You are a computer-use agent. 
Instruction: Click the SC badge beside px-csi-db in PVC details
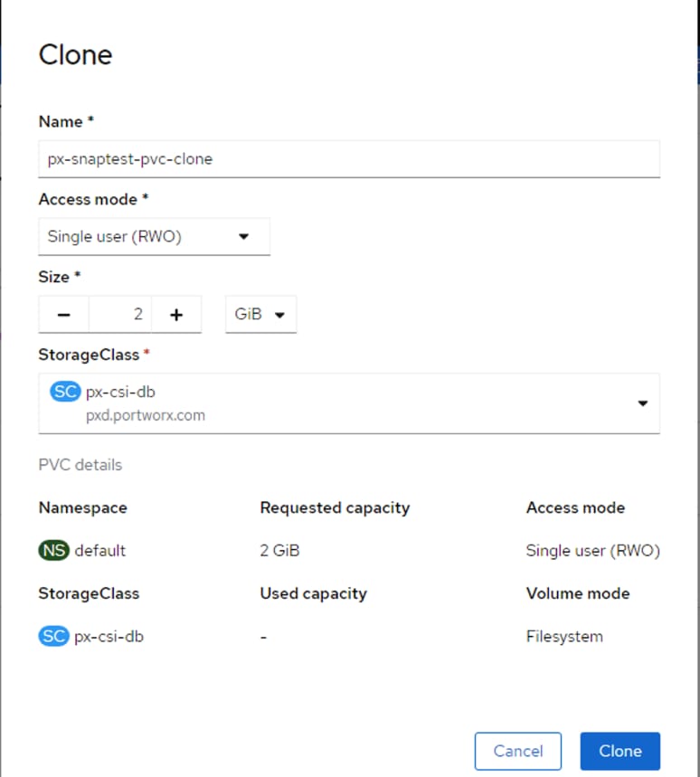coord(54,636)
